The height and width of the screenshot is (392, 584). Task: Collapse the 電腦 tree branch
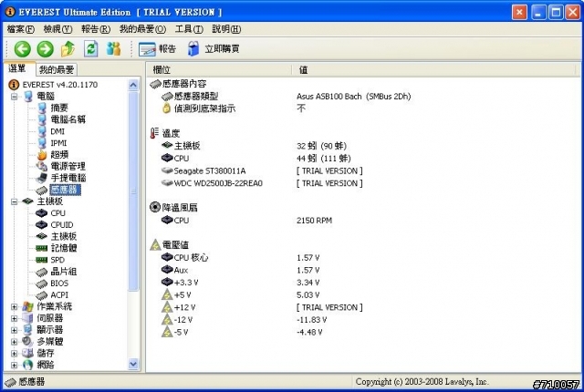(15, 97)
